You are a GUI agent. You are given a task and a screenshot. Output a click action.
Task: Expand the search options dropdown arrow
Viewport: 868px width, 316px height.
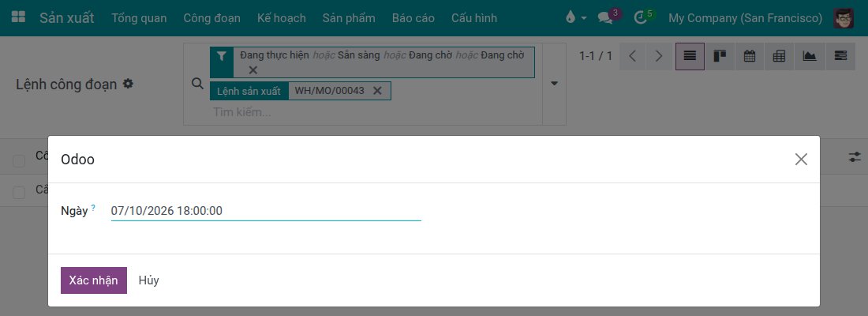[x=554, y=84]
